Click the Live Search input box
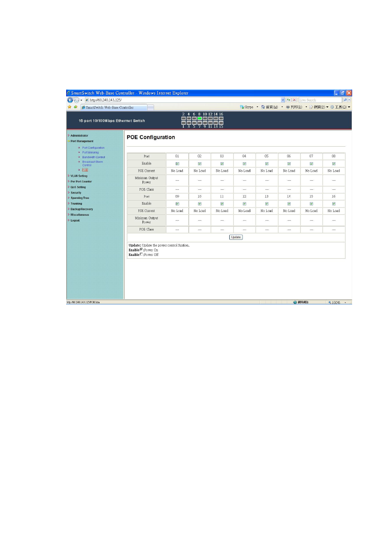Screen dimensions: 392x555 tap(320, 100)
